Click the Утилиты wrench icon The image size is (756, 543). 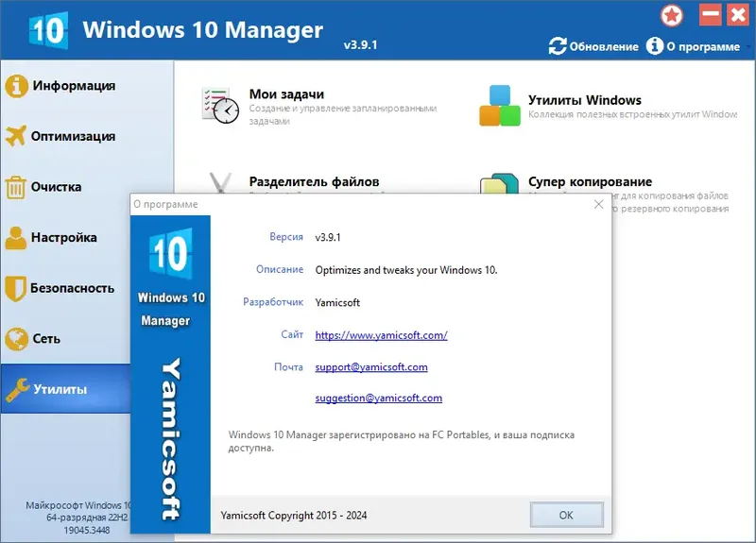[17, 390]
